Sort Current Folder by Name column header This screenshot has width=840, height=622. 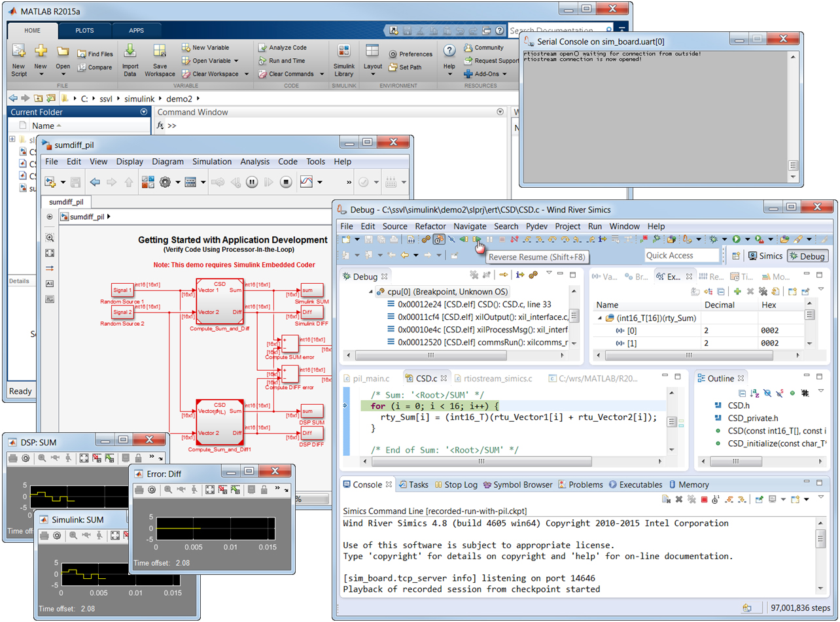(46, 126)
